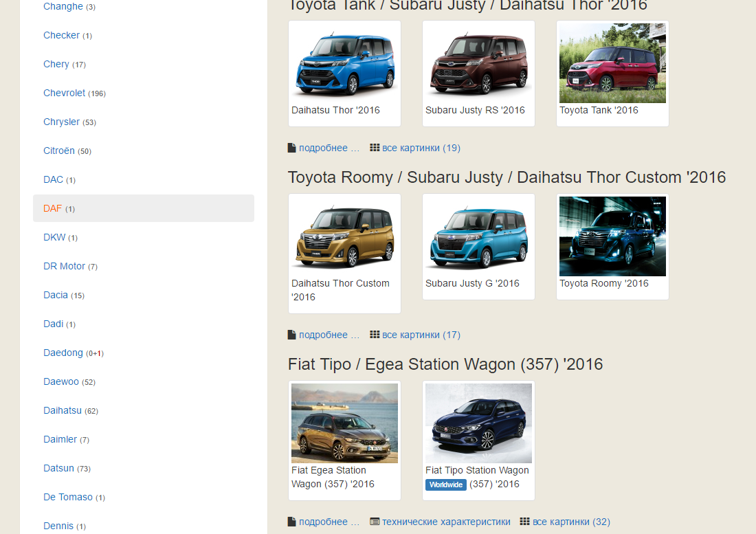This screenshot has height=534, width=756.
Task: Click the Toyota Roomy / Subaru Justy section heading
Action: click(x=507, y=177)
